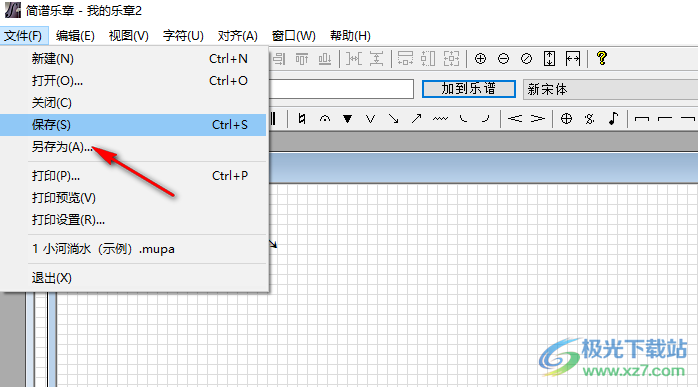Image resolution: width=698 pixels, height=387 pixels.
Task: Insert the wavy trill line symbol
Action: 440,118
